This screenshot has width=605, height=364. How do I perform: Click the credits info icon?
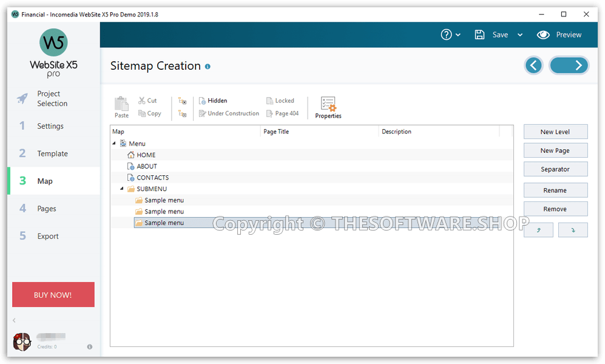pyautogui.click(x=90, y=346)
